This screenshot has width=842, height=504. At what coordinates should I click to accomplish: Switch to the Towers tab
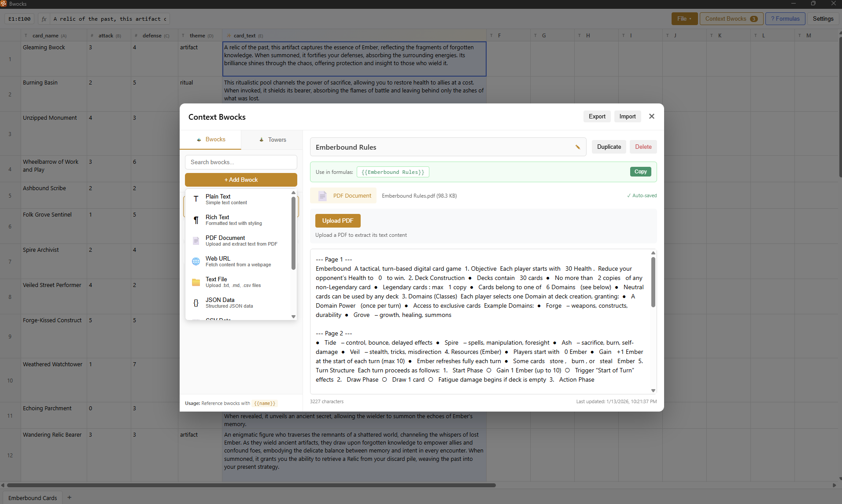272,140
